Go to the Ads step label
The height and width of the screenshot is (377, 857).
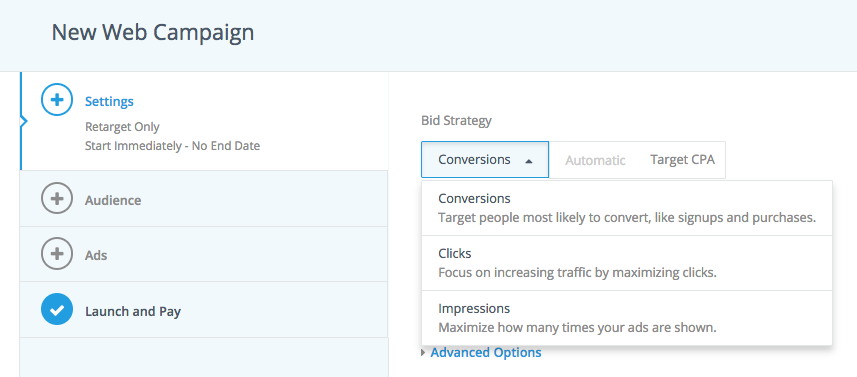(x=96, y=255)
